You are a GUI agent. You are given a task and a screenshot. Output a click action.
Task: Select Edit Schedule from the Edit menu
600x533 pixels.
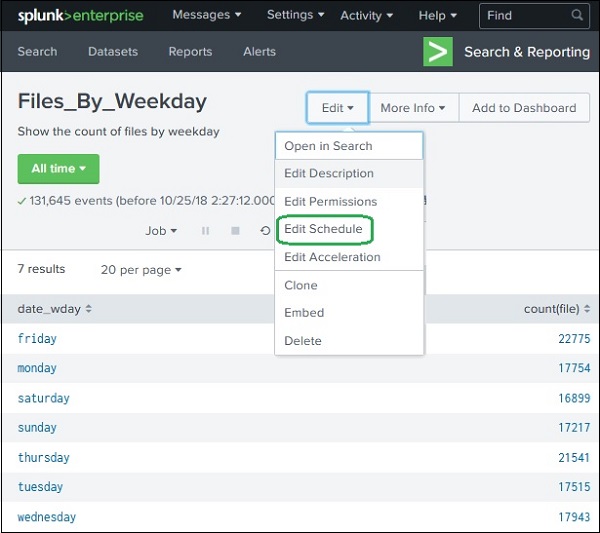[323, 229]
